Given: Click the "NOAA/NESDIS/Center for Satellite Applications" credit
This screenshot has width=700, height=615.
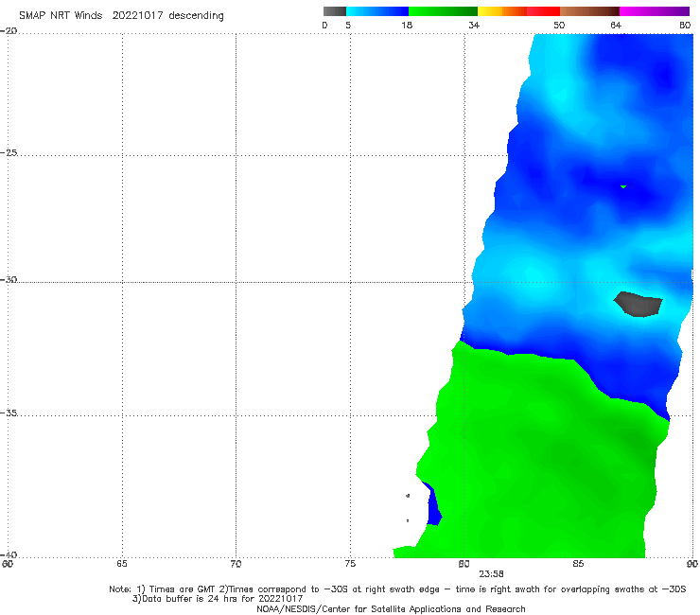Looking at the screenshot, I should 391,609.
